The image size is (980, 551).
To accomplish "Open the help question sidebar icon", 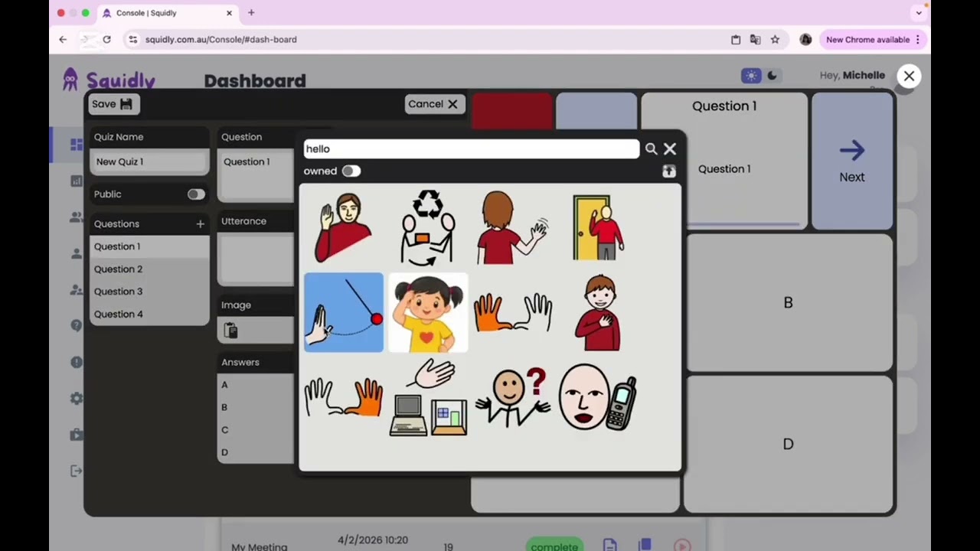I will (77, 325).
